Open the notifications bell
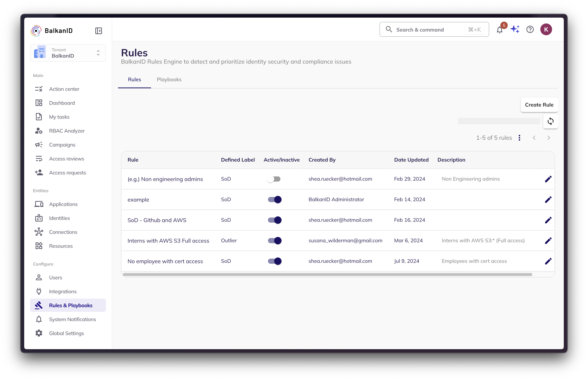588x380 pixels. click(x=500, y=30)
